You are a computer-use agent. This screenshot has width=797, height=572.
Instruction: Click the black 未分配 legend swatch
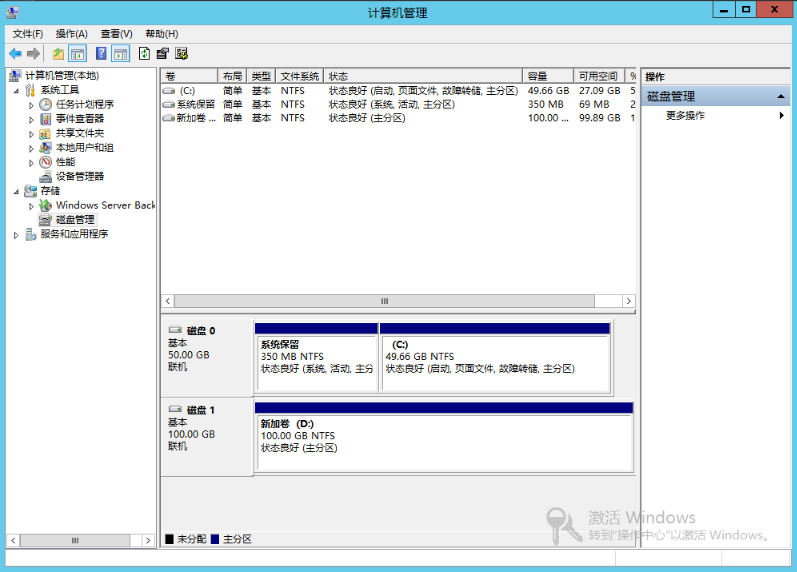click(169, 539)
